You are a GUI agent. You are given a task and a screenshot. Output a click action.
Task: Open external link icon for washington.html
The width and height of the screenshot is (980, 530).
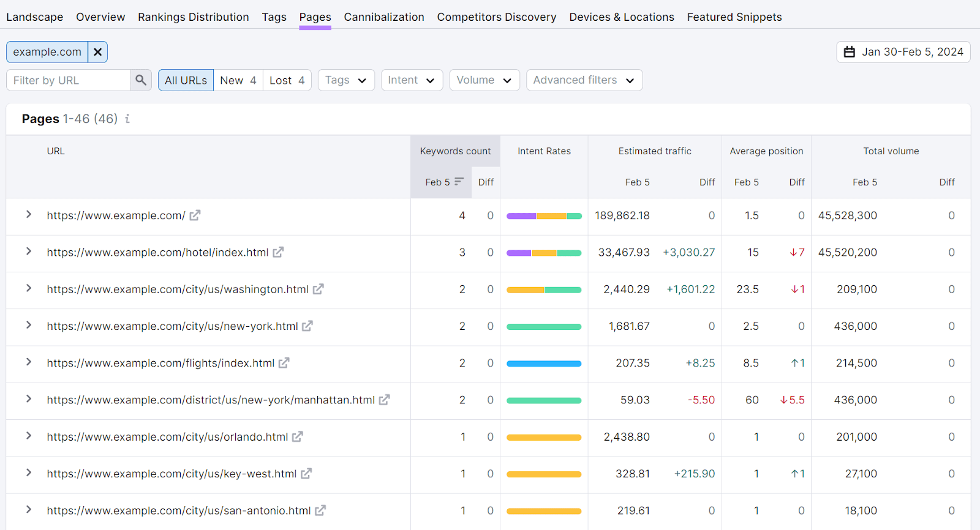click(x=318, y=289)
